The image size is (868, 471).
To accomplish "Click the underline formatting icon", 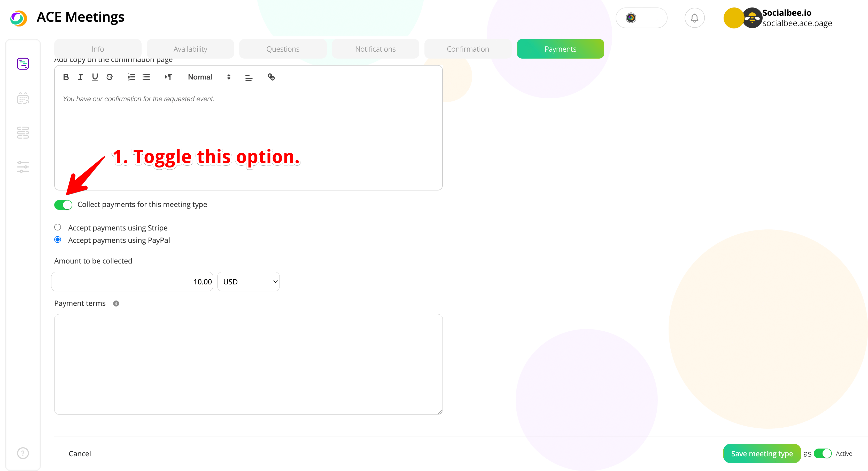I will tap(95, 77).
